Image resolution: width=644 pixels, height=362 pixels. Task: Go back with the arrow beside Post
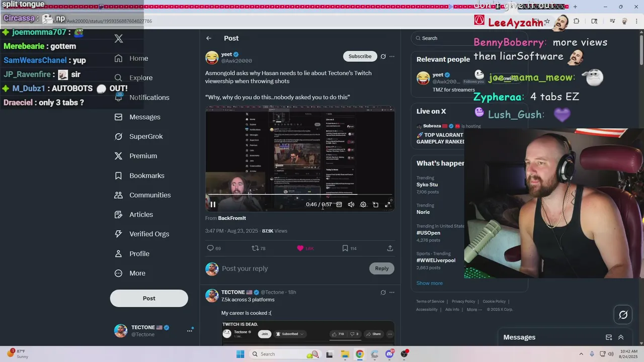(x=209, y=38)
